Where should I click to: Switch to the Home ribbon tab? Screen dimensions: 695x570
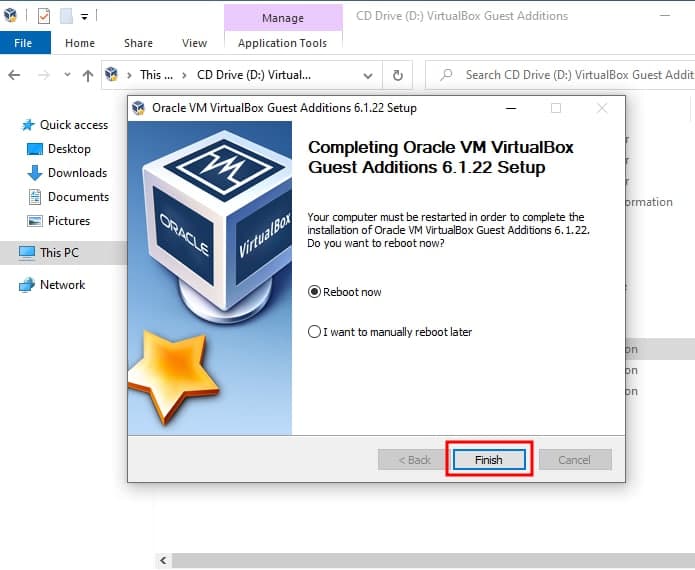point(80,43)
